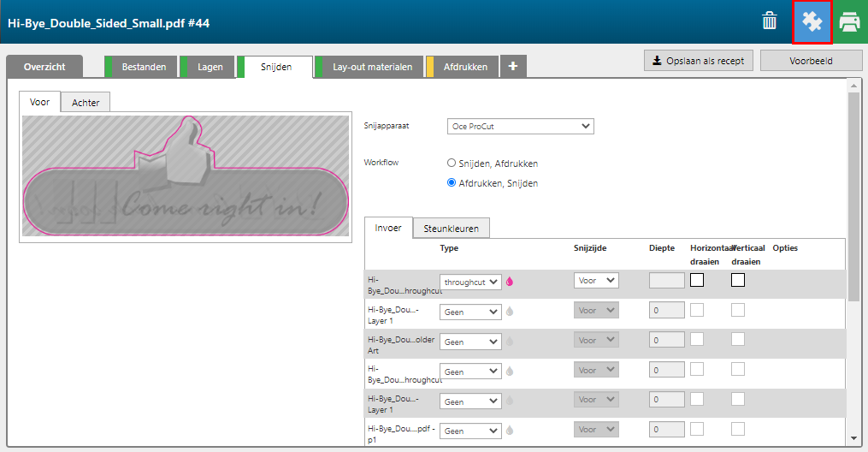Switch to the Steunkleuren tab
Viewport: 868px width, 452px height.
click(x=452, y=228)
